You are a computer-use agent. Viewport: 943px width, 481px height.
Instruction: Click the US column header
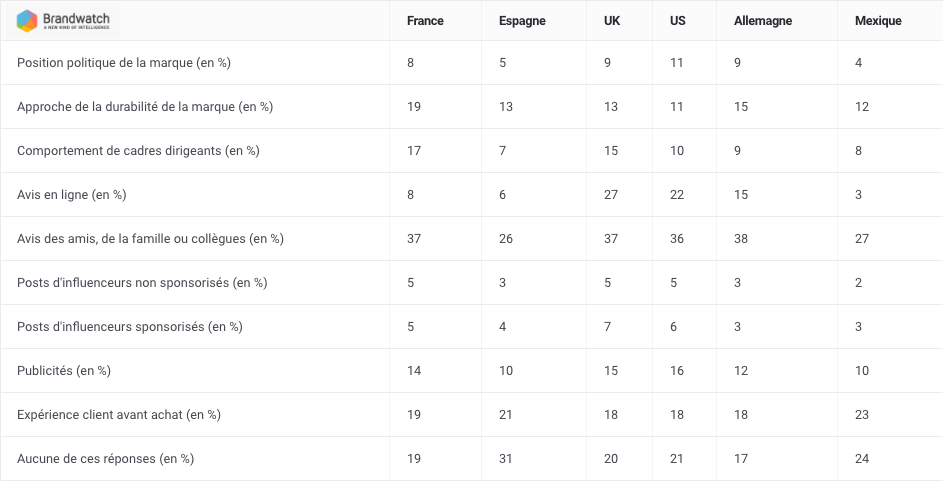(x=677, y=21)
